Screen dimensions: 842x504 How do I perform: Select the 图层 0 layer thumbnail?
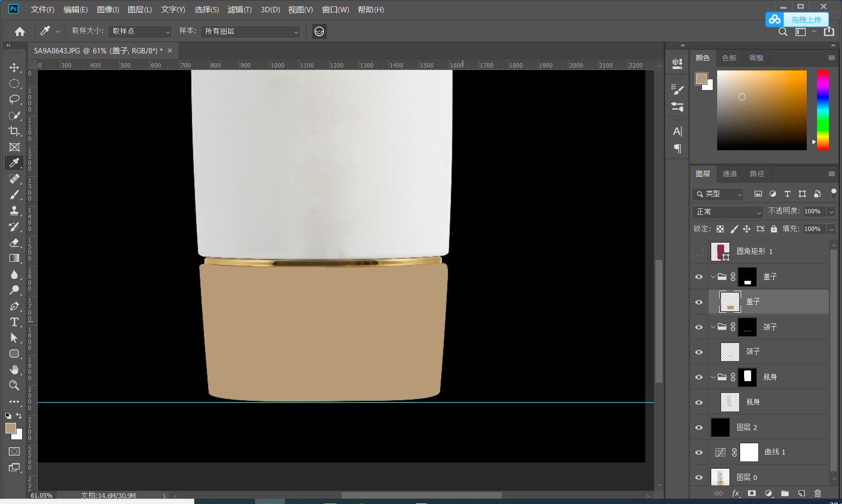(720, 477)
